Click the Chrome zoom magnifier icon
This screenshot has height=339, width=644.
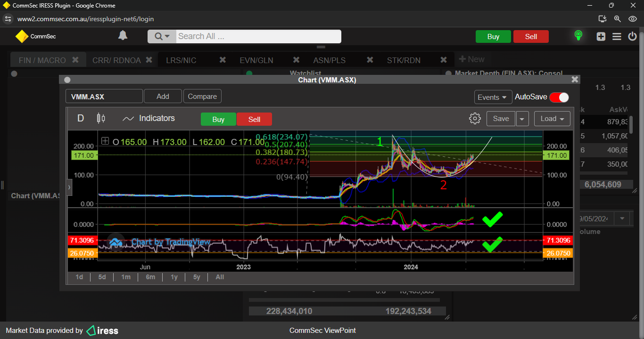617,19
